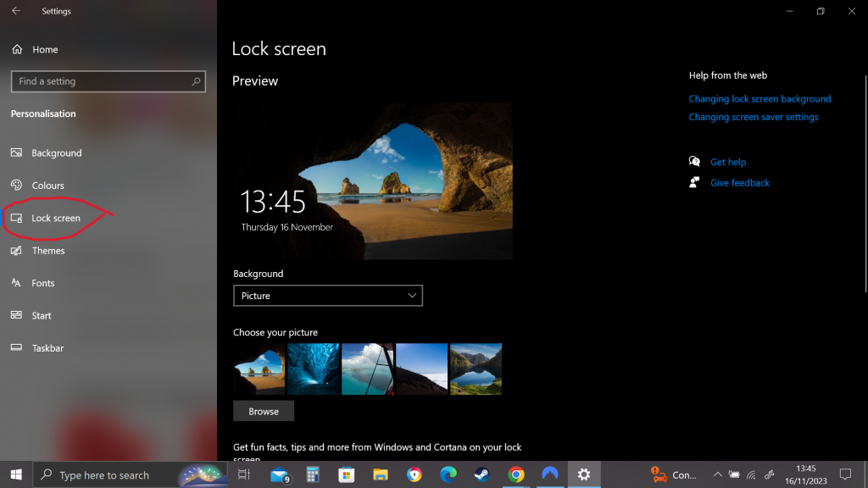
Task: Click the Get help link
Action: pyautogui.click(x=727, y=162)
